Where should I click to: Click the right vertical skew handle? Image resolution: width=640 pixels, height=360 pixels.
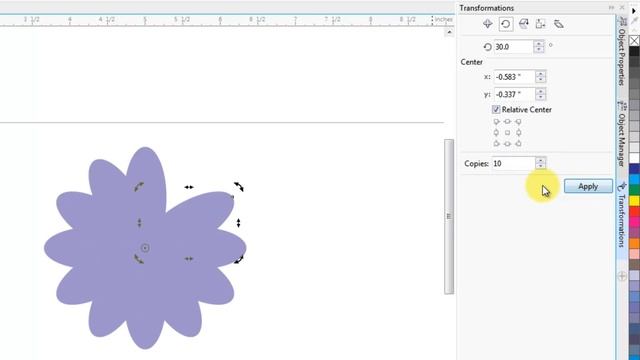[238, 223]
